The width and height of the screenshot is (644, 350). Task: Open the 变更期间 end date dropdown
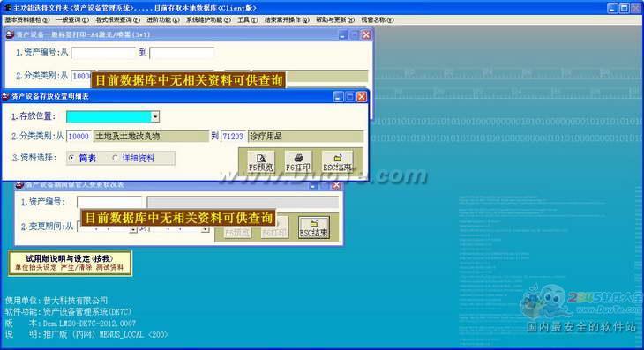205,229
